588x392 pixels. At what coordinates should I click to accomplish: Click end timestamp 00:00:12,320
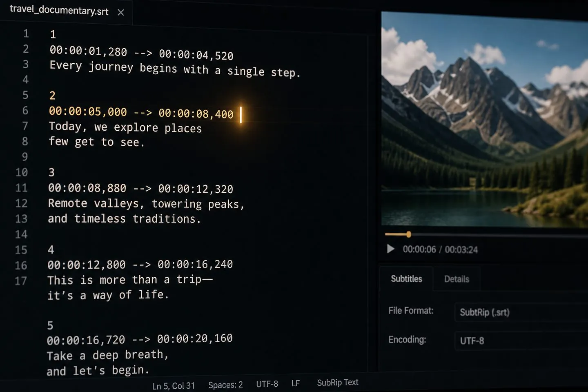[196, 189]
